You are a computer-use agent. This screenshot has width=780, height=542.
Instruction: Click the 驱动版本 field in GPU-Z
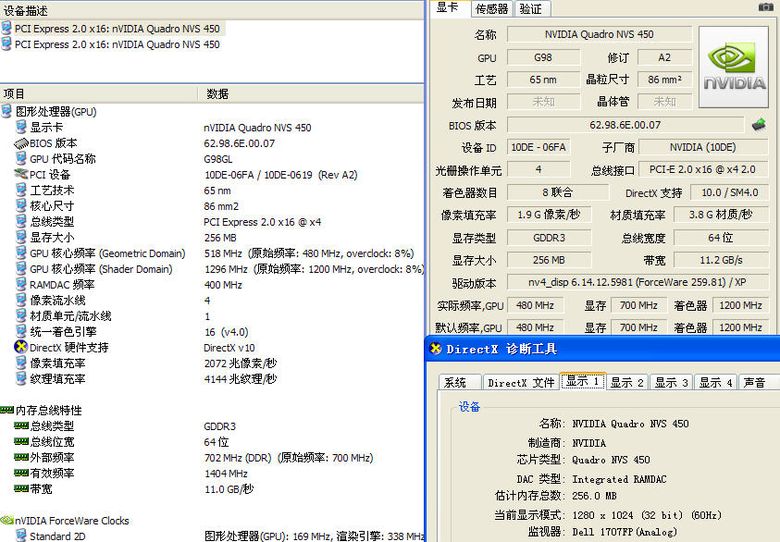[x=637, y=282]
